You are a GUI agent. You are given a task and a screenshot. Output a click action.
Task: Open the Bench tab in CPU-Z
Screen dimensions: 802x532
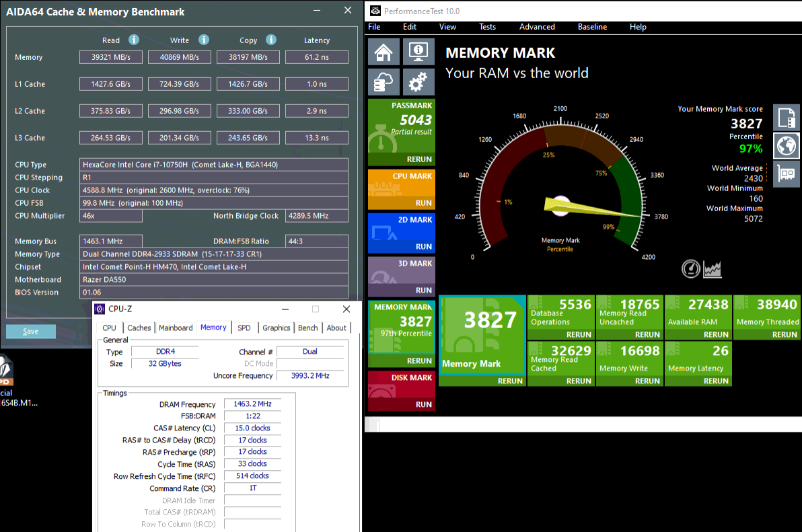tap(308, 328)
